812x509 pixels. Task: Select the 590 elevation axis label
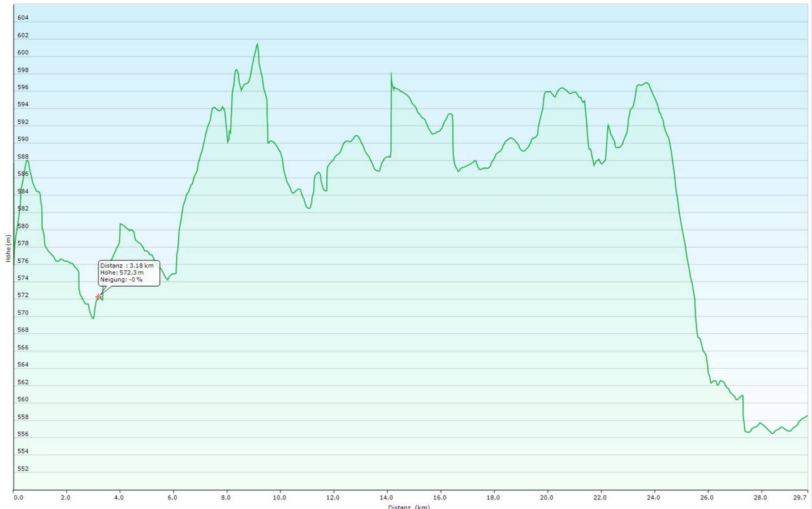23,139
